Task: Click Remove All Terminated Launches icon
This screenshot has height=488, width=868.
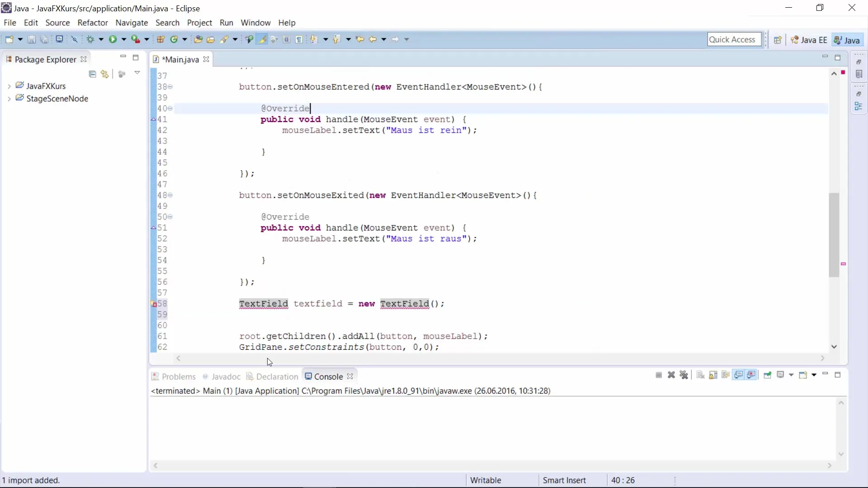Action: point(684,375)
